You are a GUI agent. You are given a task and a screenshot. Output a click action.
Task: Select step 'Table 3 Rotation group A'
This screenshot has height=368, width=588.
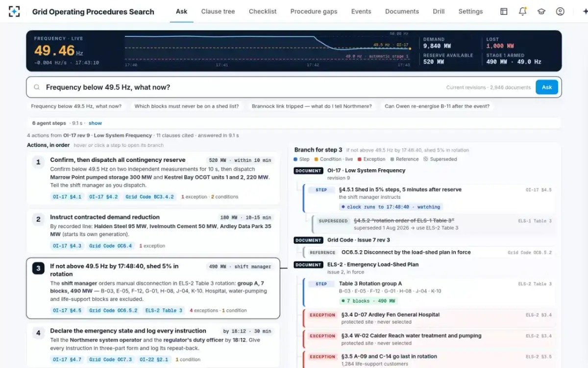coord(428,292)
